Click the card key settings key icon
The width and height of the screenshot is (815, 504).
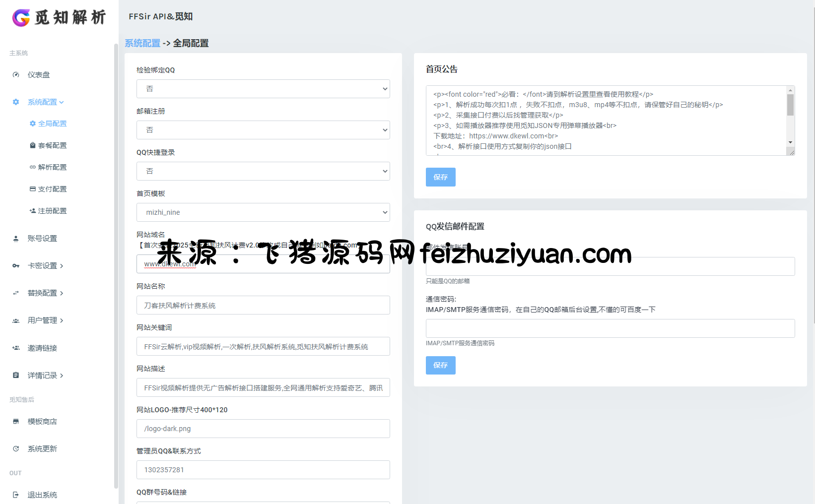pos(16,266)
